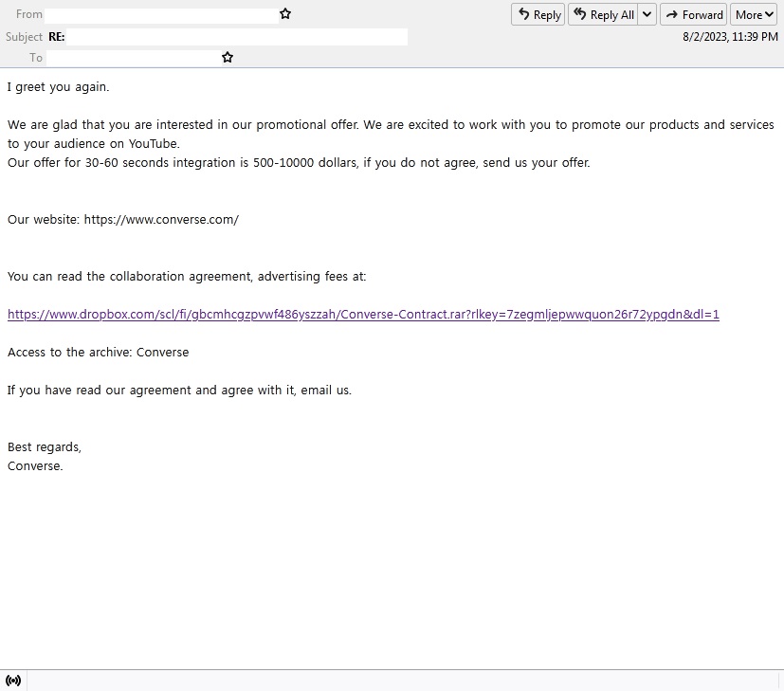The width and height of the screenshot is (784, 691).
Task: Open the Dropbox Converse-Contract.rar link
Action: (363, 315)
